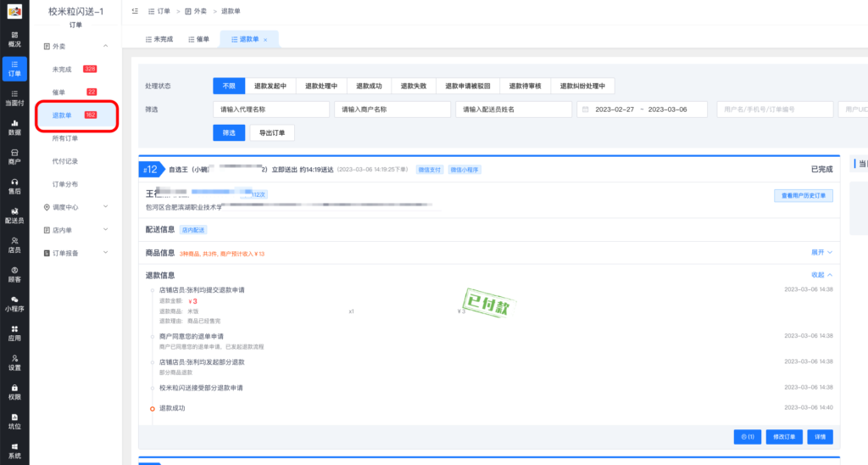Click the 导出订单 button

tap(272, 133)
